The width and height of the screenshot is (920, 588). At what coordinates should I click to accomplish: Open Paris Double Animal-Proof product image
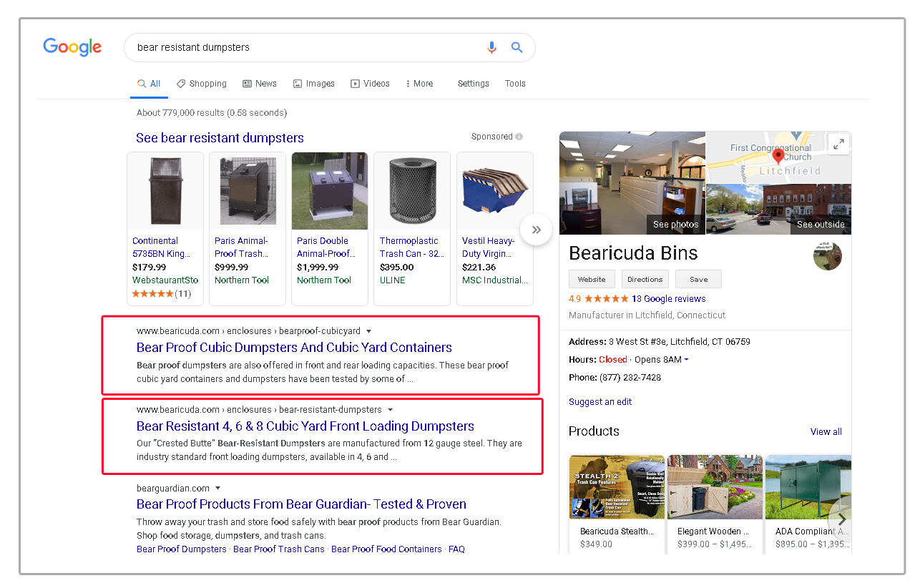click(x=330, y=191)
